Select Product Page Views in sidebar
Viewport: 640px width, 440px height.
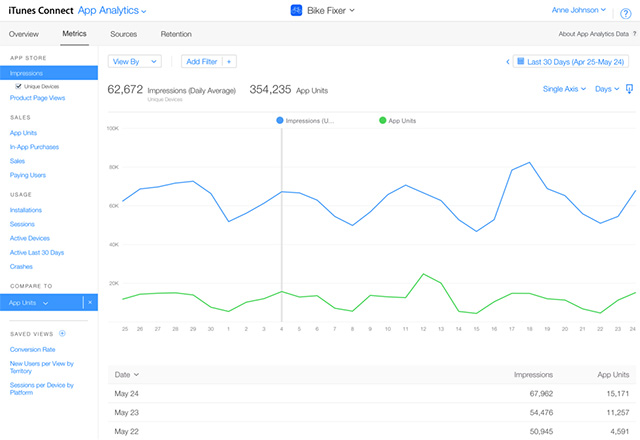37,98
